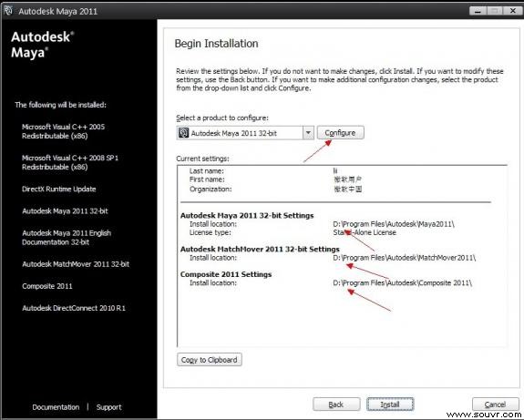Viewport: 524px width, 420px height.
Task: Open the Support link
Action: (109, 407)
